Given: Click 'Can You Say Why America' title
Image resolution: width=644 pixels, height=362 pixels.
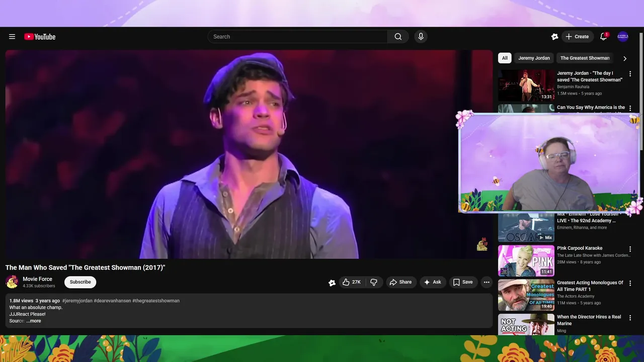Looking at the screenshot, I should pyautogui.click(x=591, y=107).
